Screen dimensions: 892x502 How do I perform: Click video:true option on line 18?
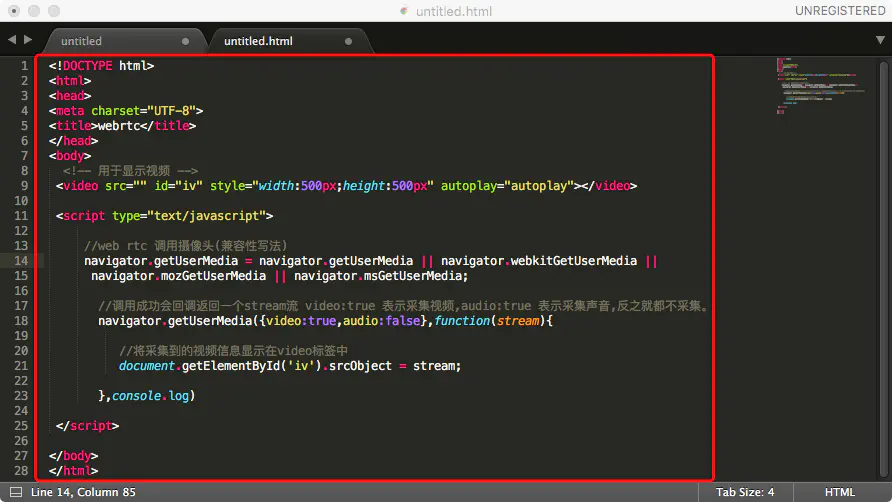(x=301, y=320)
